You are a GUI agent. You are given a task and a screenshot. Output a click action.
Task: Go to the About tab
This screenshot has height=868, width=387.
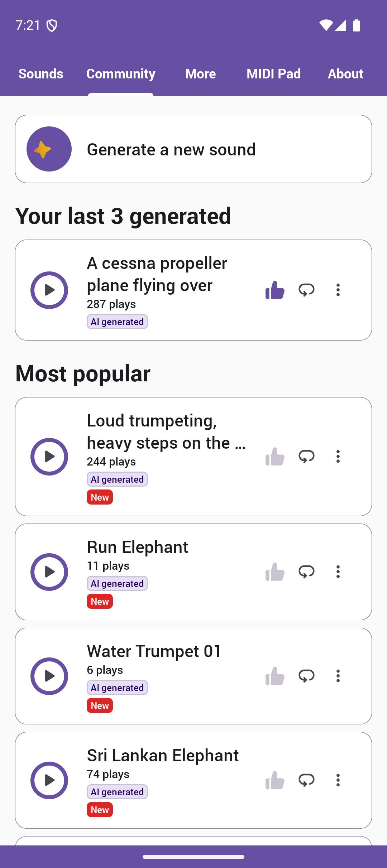pos(345,74)
